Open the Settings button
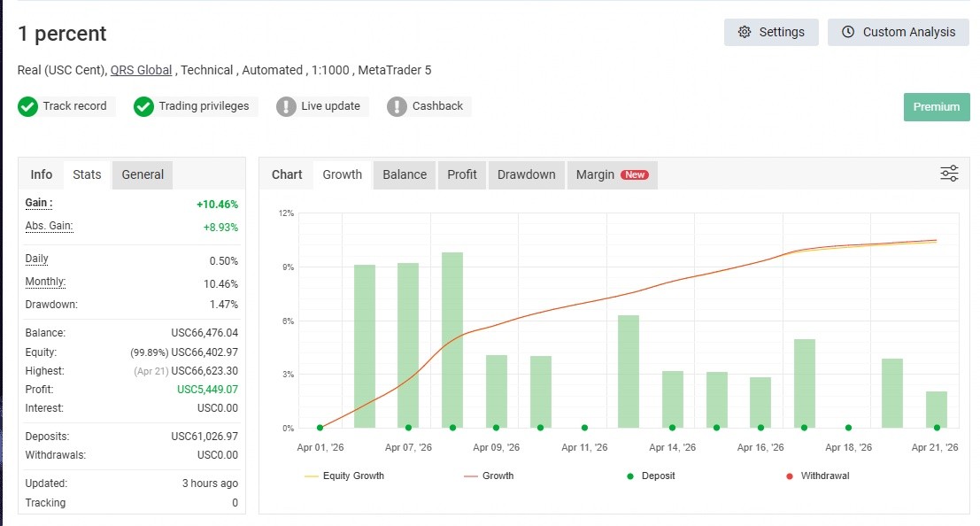980x526 pixels. pyautogui.click(x=770, y=32)
